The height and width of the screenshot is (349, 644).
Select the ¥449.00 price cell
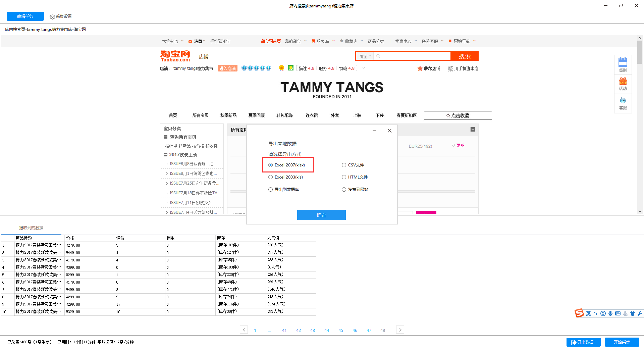tap(90, 253)
